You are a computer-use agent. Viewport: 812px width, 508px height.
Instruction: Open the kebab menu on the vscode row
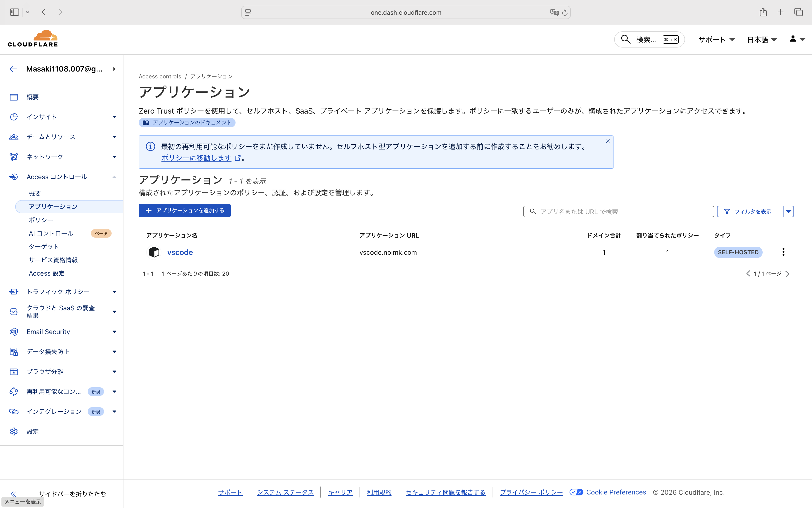click(784, 252)
